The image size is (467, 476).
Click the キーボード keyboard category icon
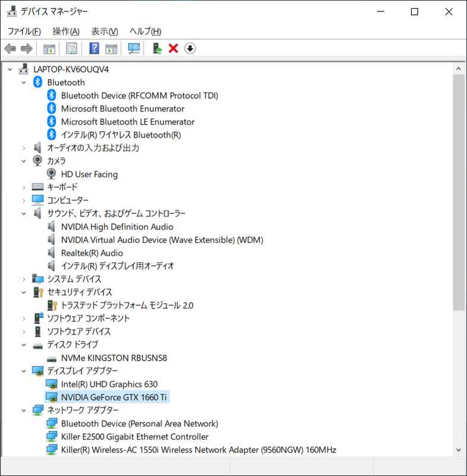pyautogui.click(x=37, y=187)
